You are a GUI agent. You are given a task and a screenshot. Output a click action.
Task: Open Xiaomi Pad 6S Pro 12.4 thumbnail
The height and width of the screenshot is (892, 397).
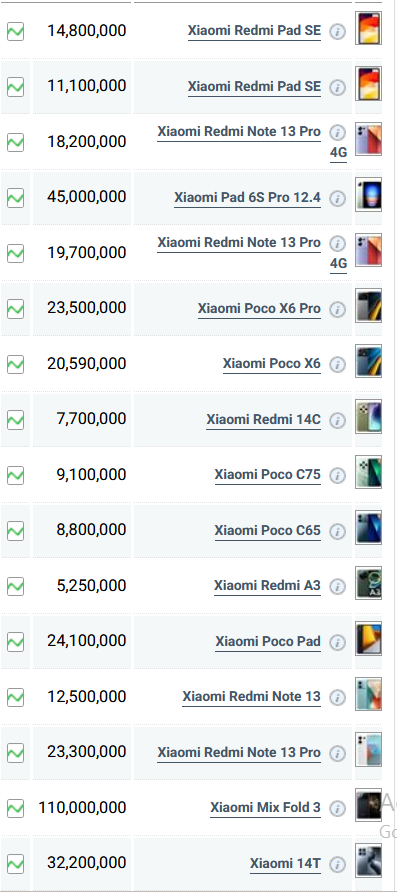(x=369, y=195)
